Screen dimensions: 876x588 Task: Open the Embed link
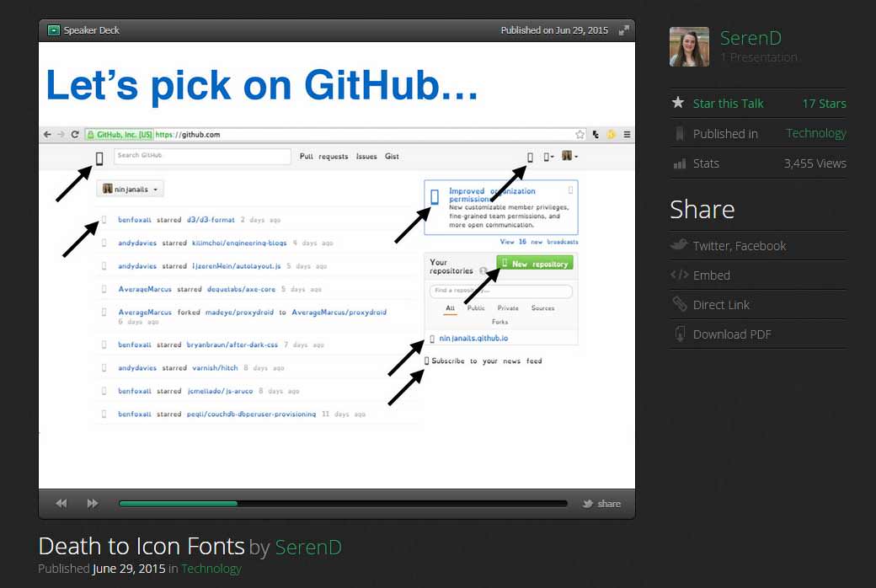point(711,275)
